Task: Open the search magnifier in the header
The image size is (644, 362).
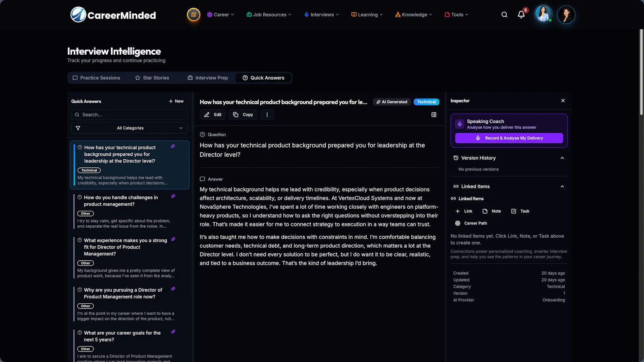Action: pos(504,14)
